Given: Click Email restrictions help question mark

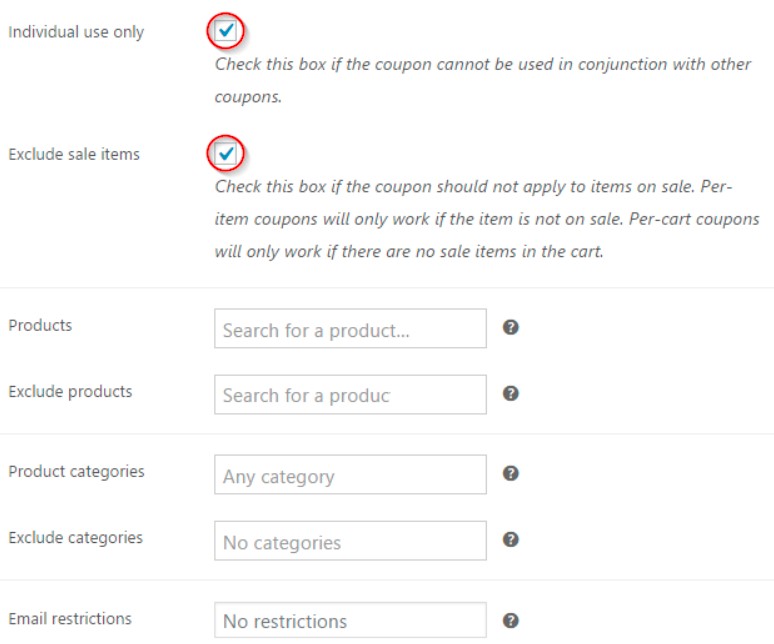Looking at the screenshot, I should point(510,620).
